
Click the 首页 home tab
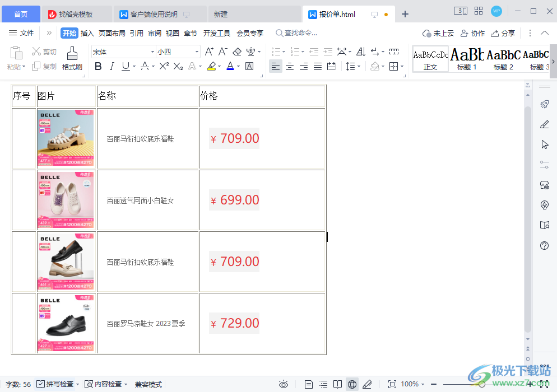tap(21, 14)
